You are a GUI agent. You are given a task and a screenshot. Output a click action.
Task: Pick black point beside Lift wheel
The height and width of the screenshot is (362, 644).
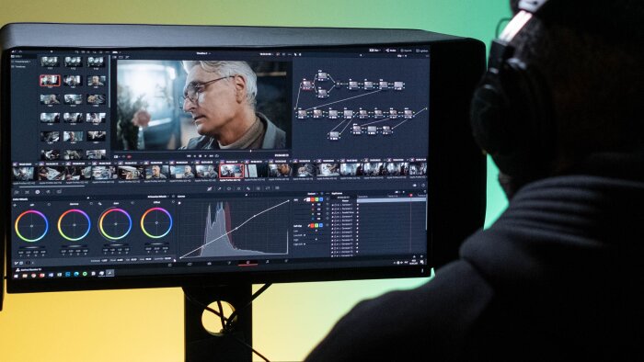pos(15,205)
